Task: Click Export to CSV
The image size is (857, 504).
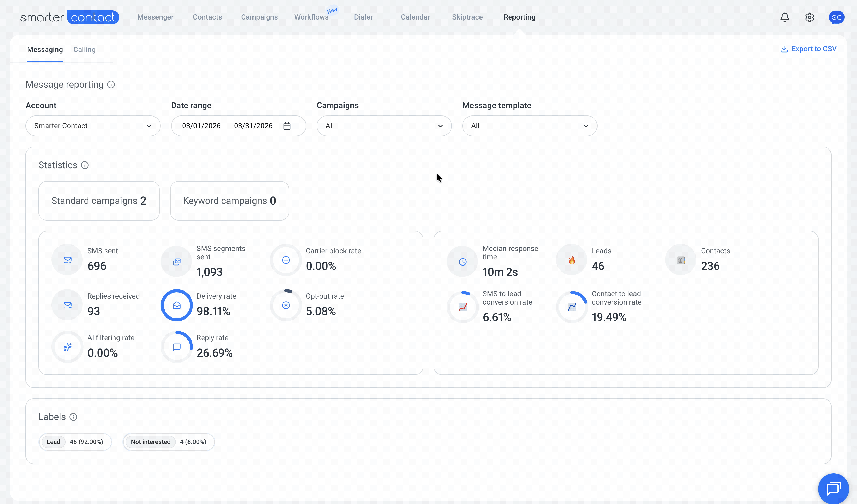Action: point(808,49)
